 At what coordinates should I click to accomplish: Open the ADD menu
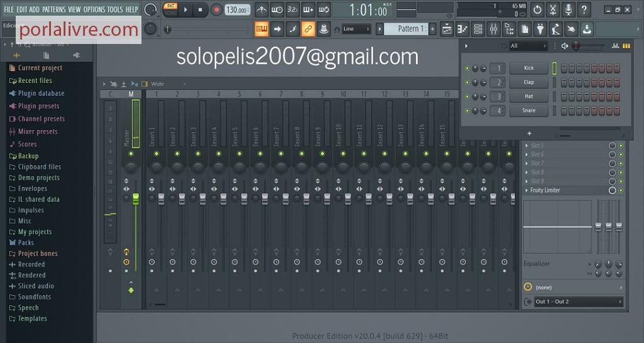35,9
